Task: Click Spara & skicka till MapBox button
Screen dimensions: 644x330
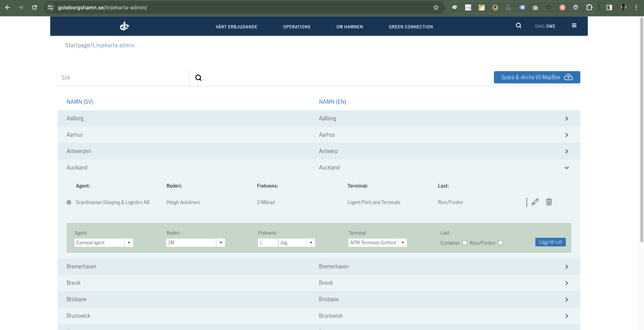Action: [537, 77]
